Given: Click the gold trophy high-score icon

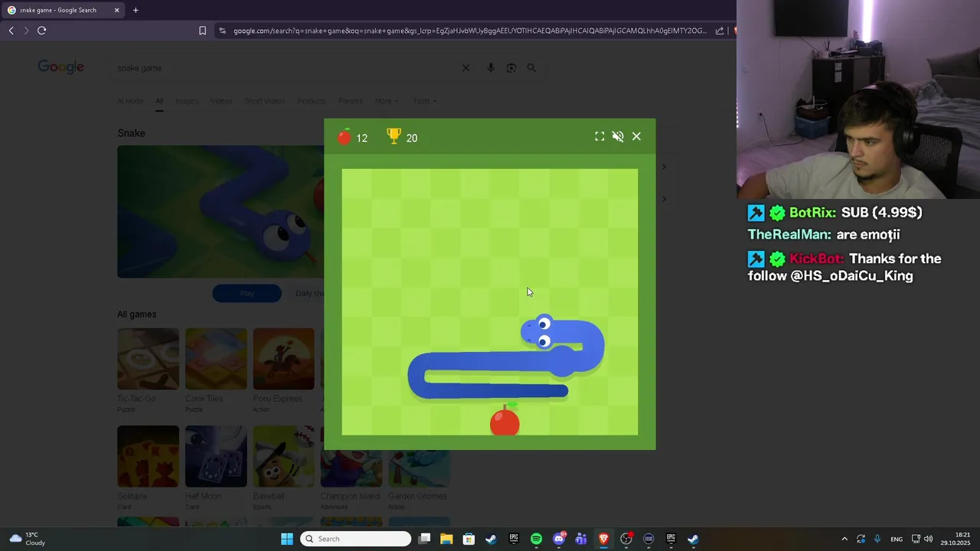Looking at the screenshot, I should coord(394,136).
